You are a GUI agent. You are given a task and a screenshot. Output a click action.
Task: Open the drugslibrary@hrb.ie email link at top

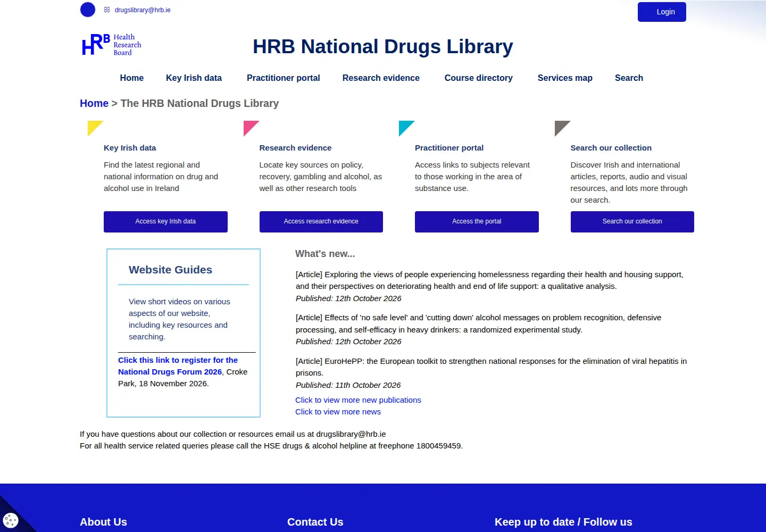click(143, 10)
